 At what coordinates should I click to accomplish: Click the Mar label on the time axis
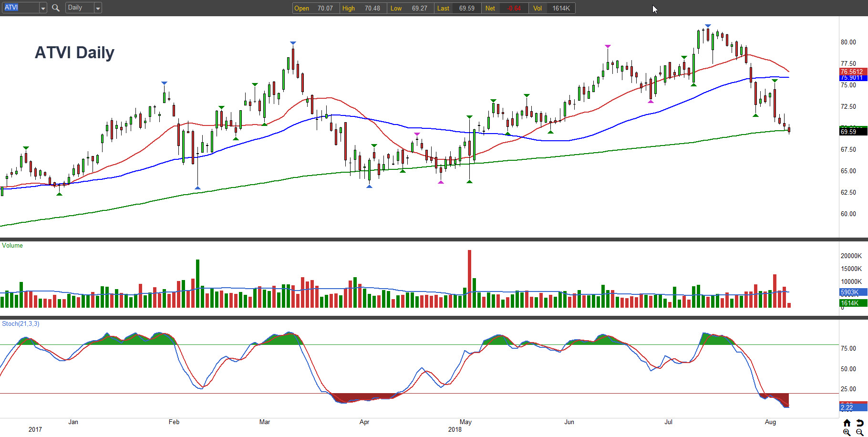[x=265, y=422]
